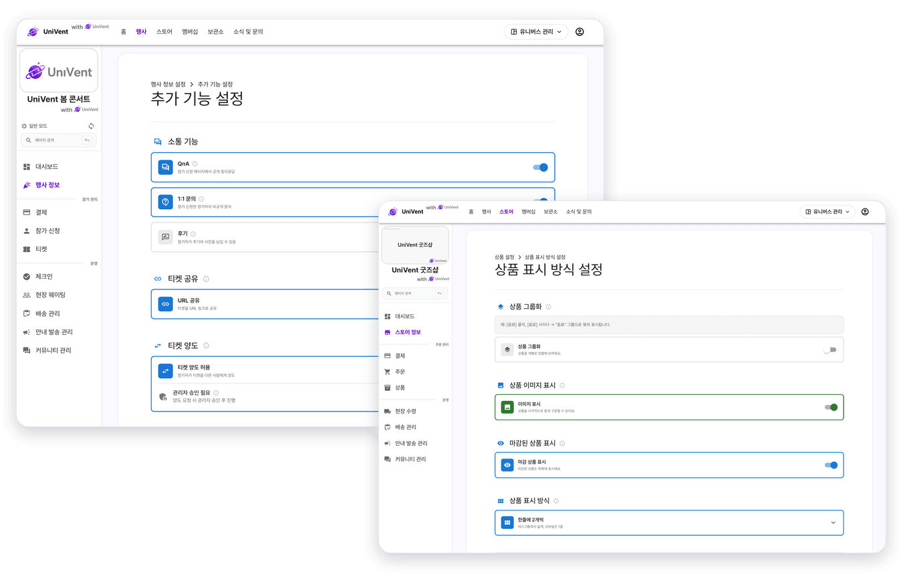Image resolution: width=909 pixels, height=588 pixels.
Task: Turn off the QnA toggle switch
Action: 540,167
